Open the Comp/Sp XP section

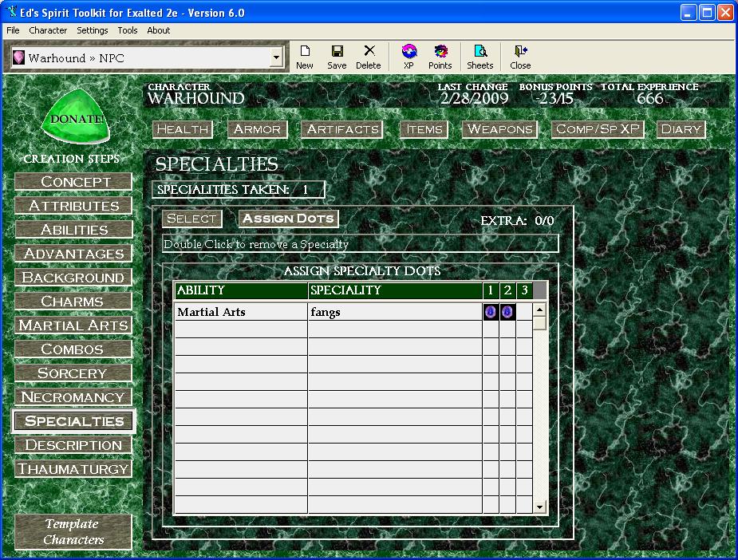[598, 129]
